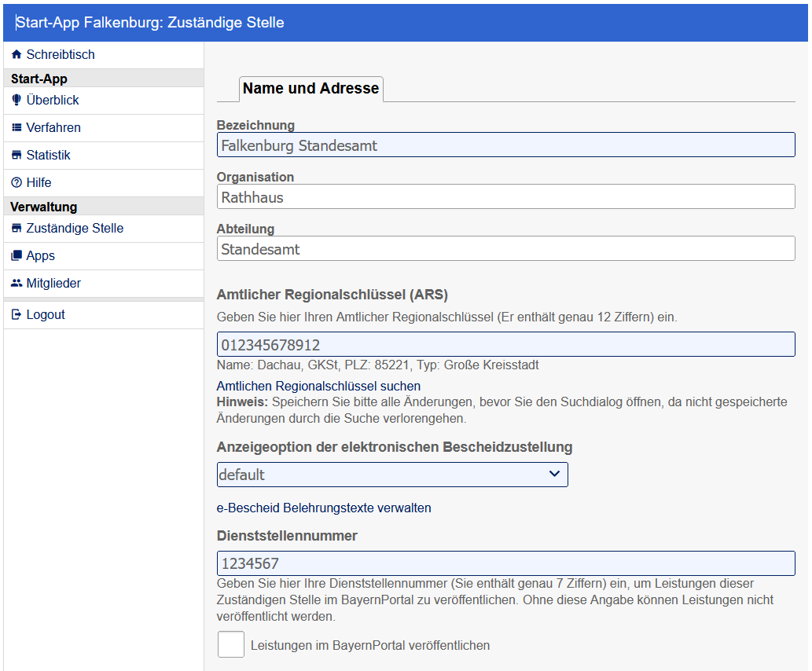This screenshot has height=671, width=812.
Task: Click the Mitglieder people icon
Action: [17, 284]
